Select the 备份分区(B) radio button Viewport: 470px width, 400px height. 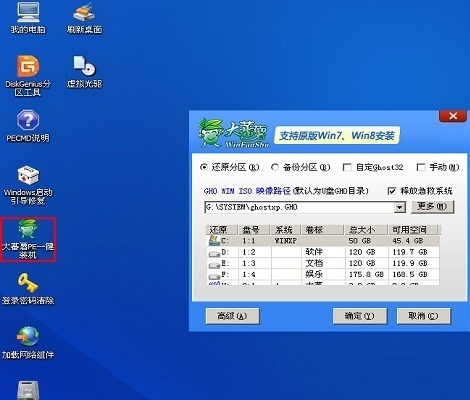[275, 167]
